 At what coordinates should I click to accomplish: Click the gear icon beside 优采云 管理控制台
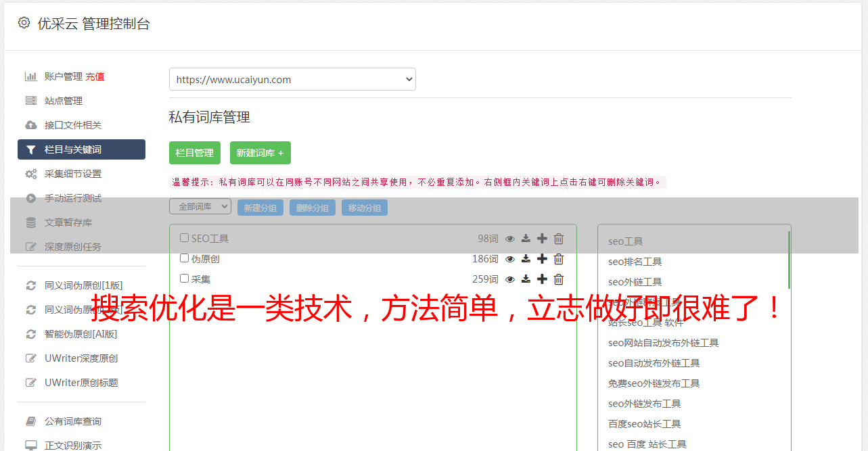pyautogui.click(x=24, y=23)
